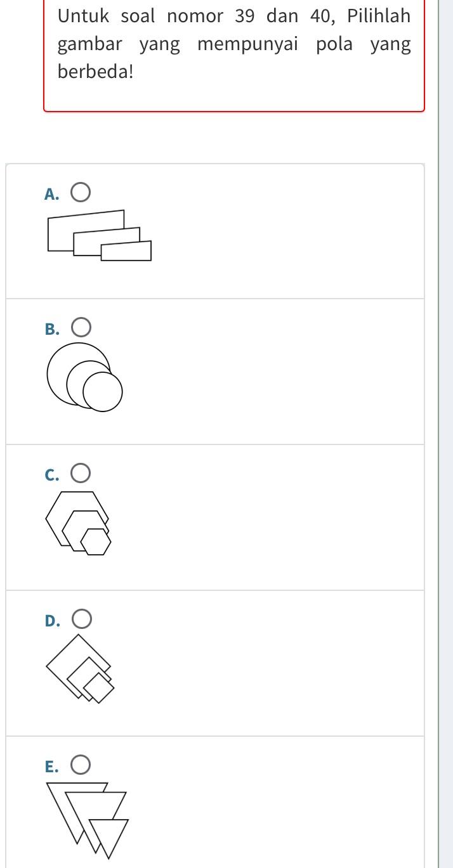Click the instruction line starting with "gambar yang"
The height and width of the screenshot is (868, 453).
click(233, 44)
